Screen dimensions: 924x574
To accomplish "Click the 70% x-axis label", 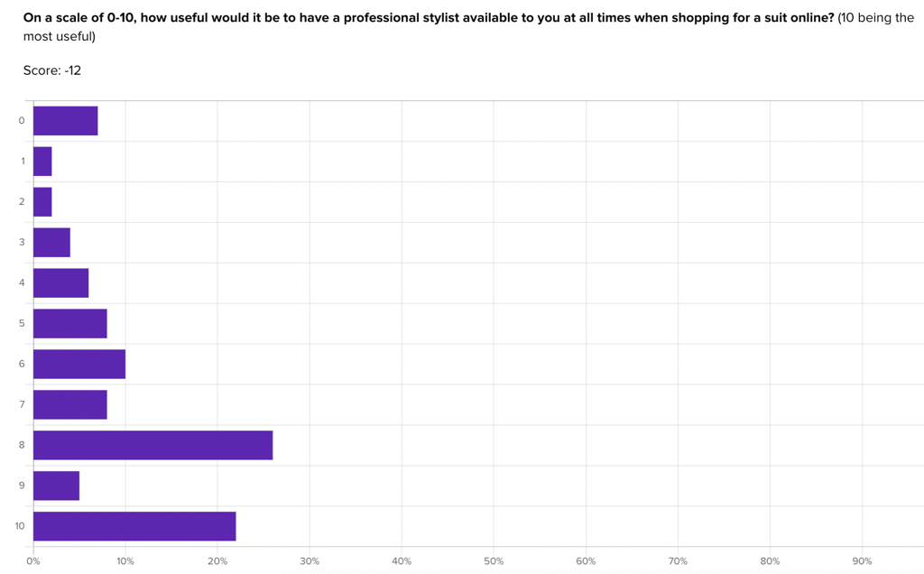I will [x=678, y=561].
